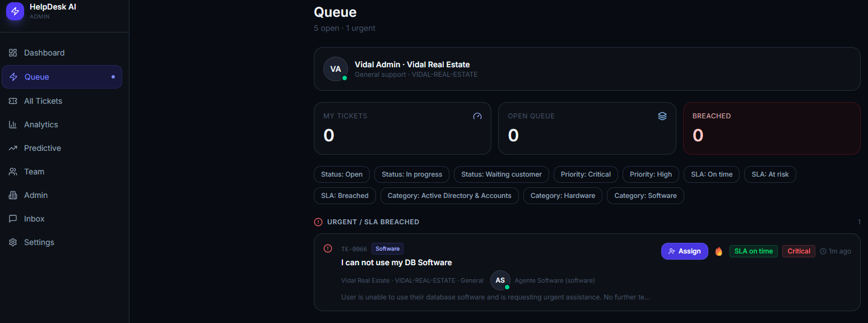Toggle Category: Active Directory & Accounts filter
The image size is (868, 323).
point(449,196)
